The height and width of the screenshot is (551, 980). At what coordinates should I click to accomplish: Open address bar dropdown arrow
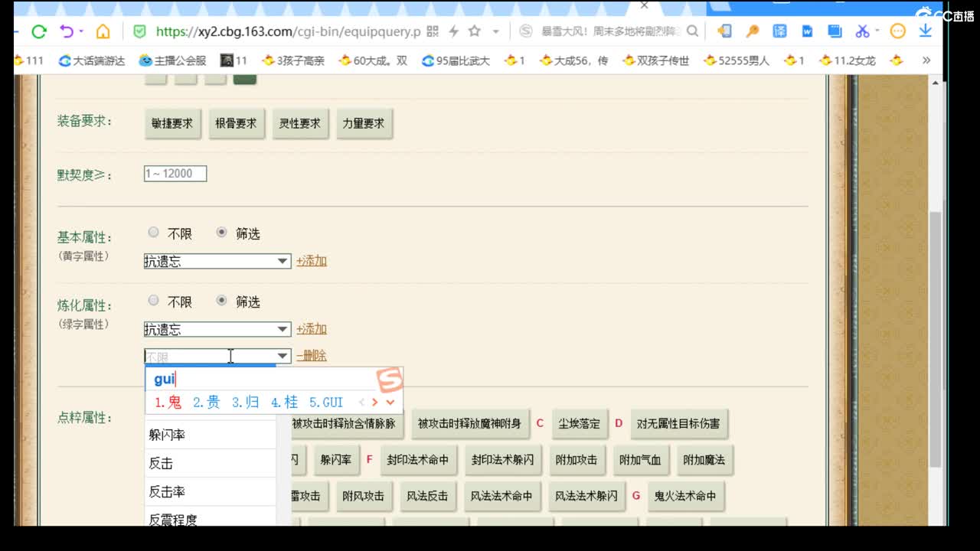[x=495, y=31]
